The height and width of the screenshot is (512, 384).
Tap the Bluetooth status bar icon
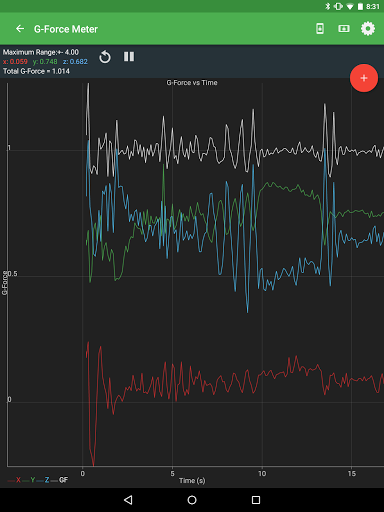tap(328, 6)
